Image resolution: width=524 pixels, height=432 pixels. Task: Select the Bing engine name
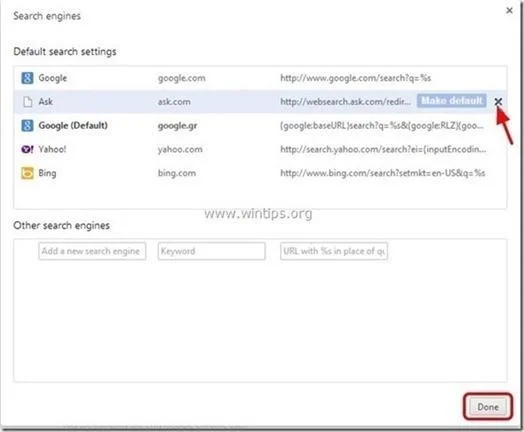tap(47, 173)
